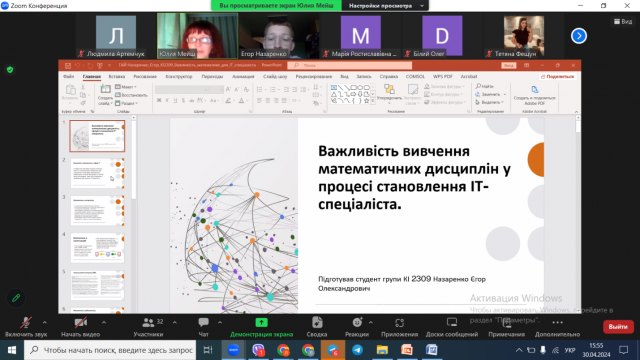Screen dimensions: 640x360
Task: Select Людмила Артемчук participant tile
Action: click(116, 36)
